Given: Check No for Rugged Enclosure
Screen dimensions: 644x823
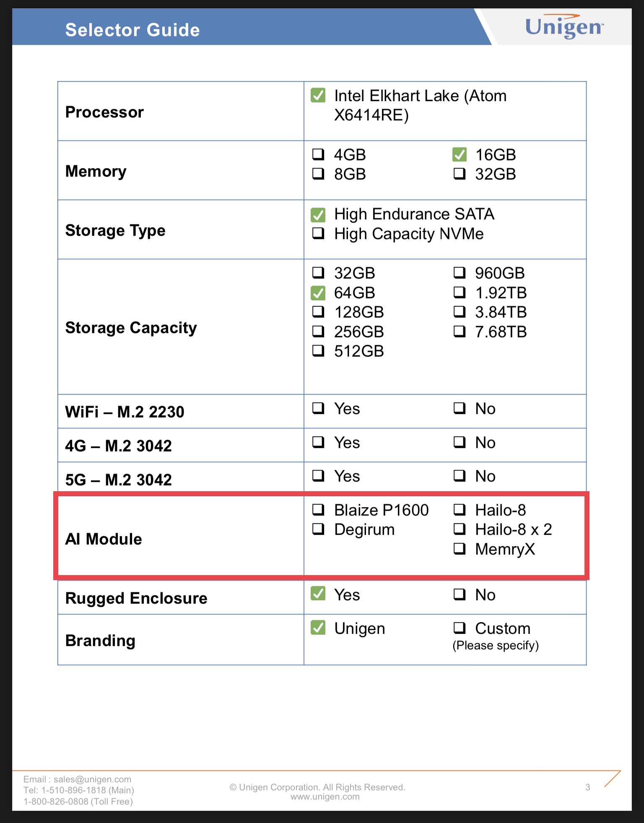Looking at the screenshot, I should tap(460, 594).
